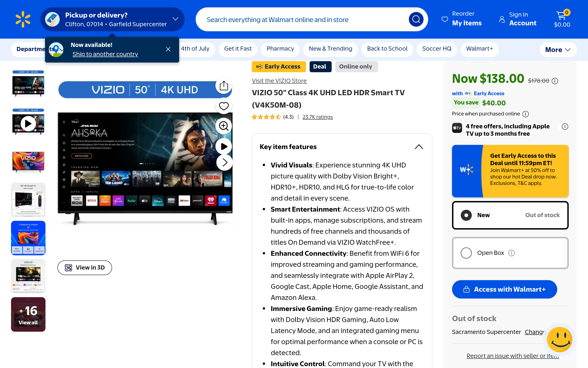The image size is (588, 368).
Task: Click the Apple TV offer icon
Action: (457, 128)
